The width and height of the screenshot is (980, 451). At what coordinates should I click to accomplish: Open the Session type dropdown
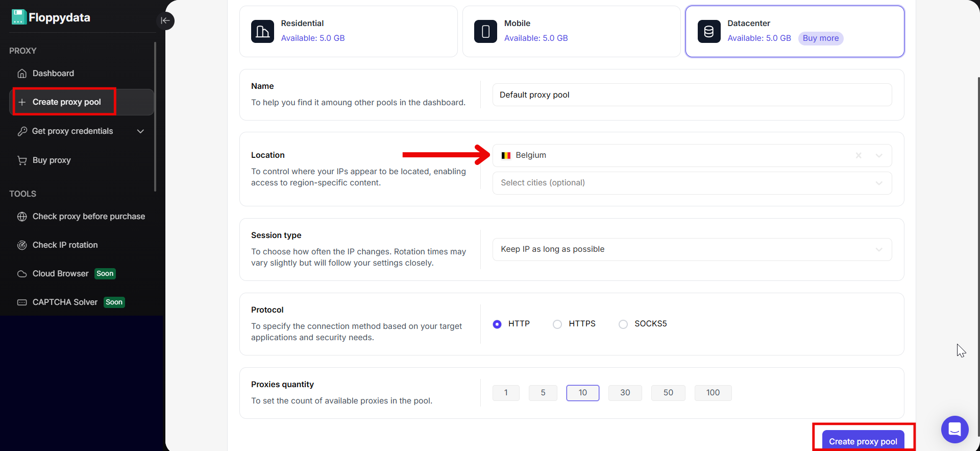[x=692, y=249]
